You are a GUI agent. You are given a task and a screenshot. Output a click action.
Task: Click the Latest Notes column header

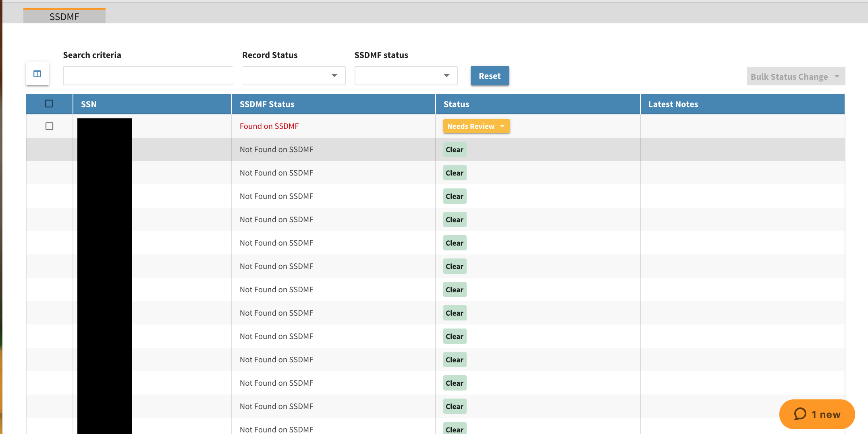673,104
